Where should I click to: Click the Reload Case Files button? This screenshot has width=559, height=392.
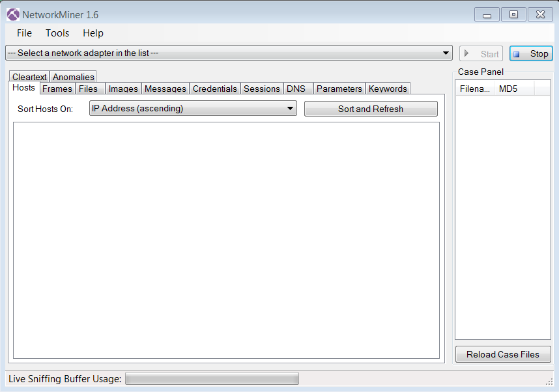tap(503, 354)
